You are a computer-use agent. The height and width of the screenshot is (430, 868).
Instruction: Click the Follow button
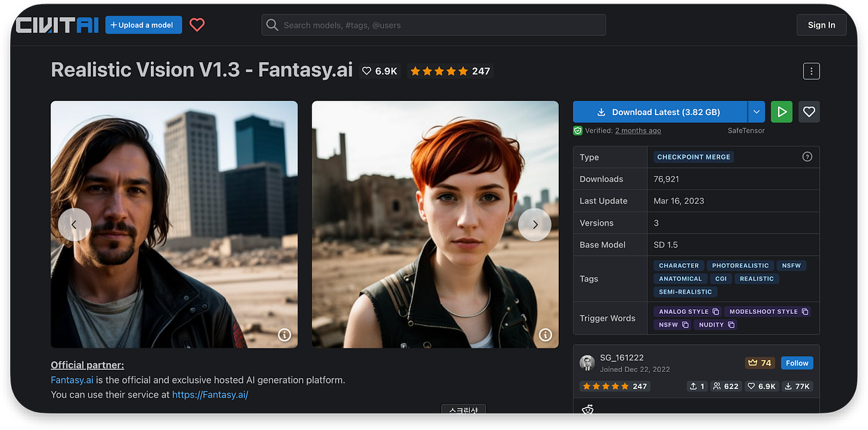pyautogui.click(x=797, y=363)
